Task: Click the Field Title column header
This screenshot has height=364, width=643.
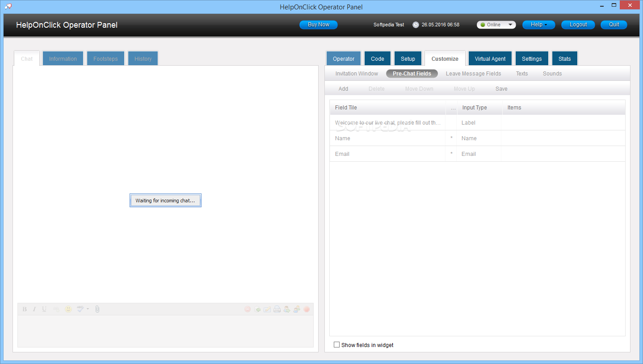Action: coord(387,108)
